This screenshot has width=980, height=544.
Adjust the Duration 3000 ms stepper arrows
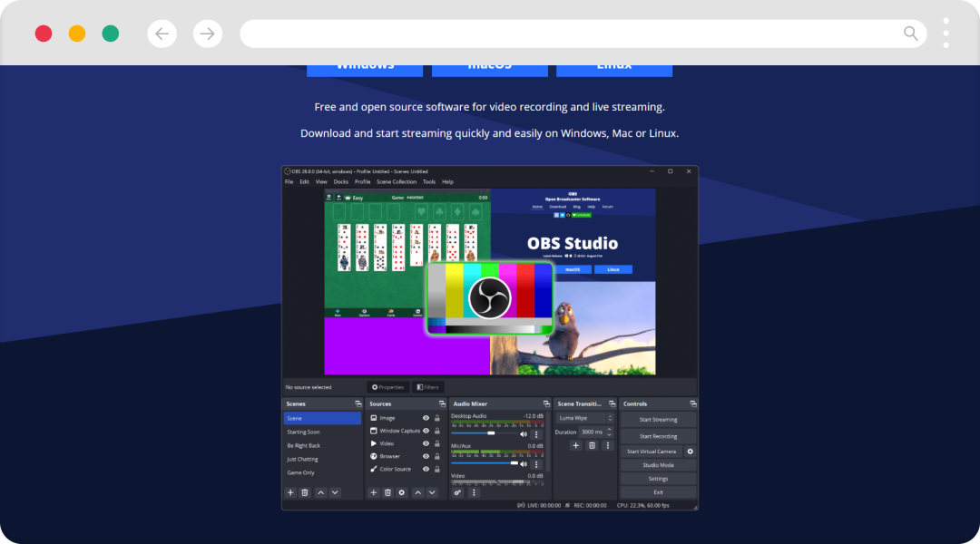(610, 432)
